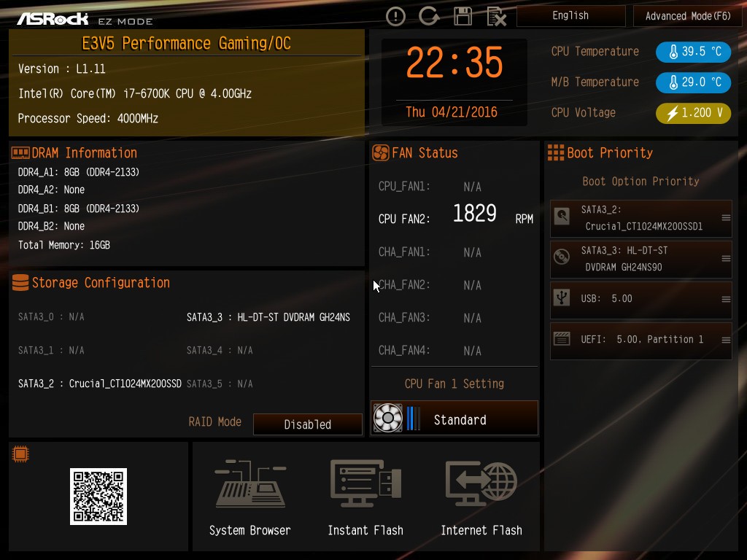Click the FAN Status fan icon
The image size is (747, 560).
coord(381,153)
